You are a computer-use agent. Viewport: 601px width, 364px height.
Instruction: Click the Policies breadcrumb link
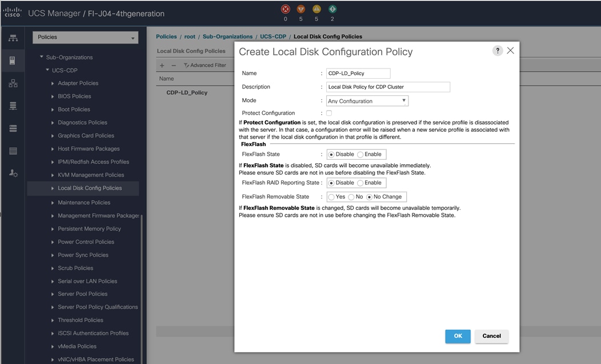pos(166,37)
